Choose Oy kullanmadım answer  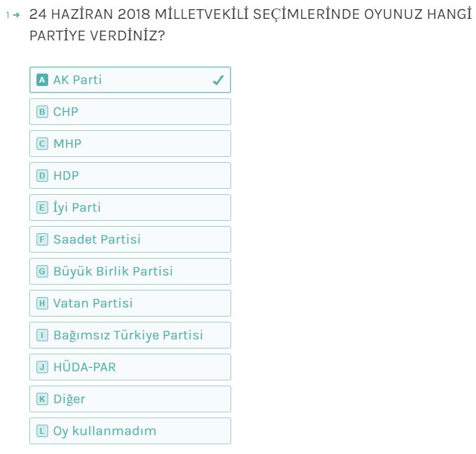click(130, 431)
